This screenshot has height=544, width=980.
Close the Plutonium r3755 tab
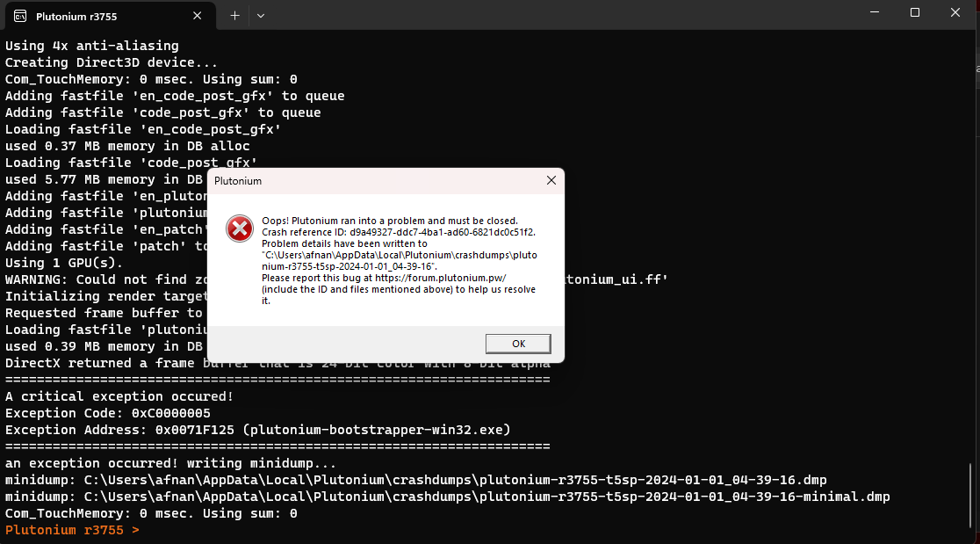[197, 16]
